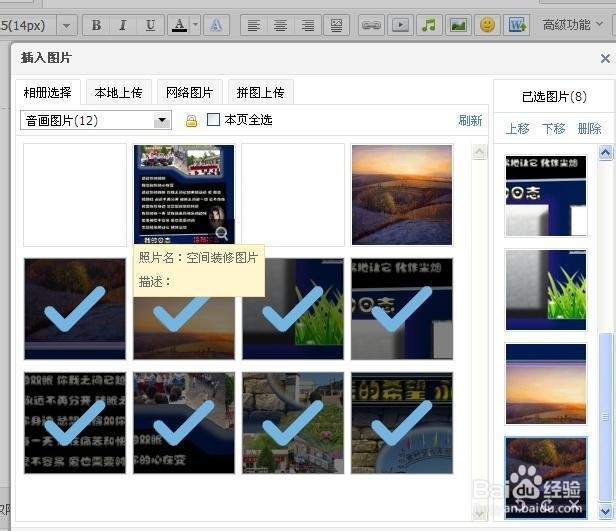Switch to 相册选择 tab

[48, 93]
